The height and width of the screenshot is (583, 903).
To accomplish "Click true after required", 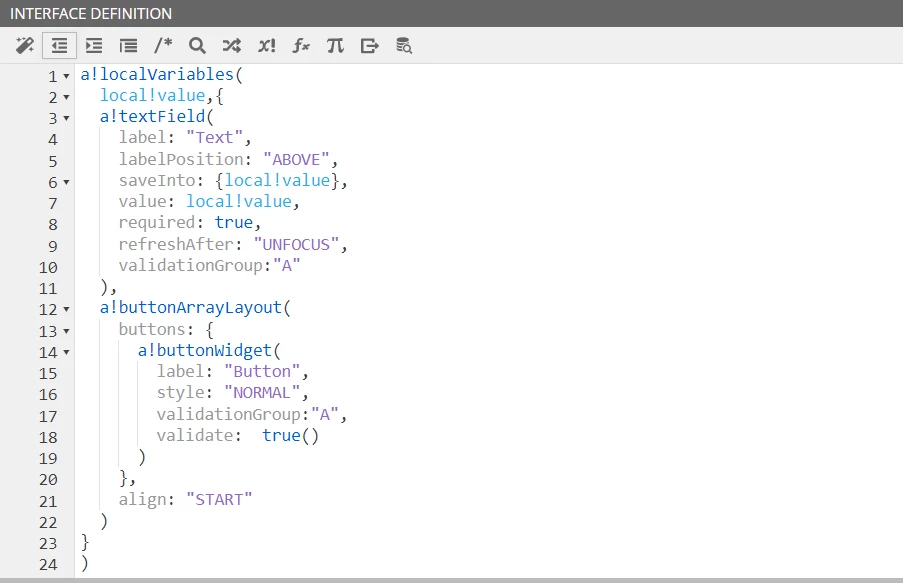I will point(234,223).
